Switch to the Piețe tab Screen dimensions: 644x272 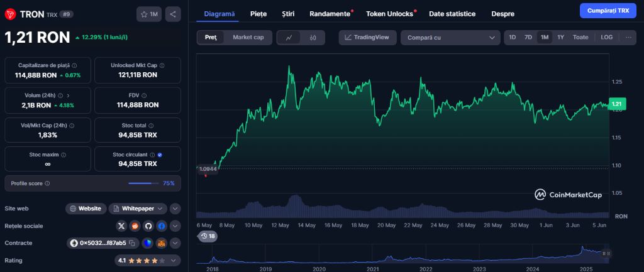[x=258, y=13]
